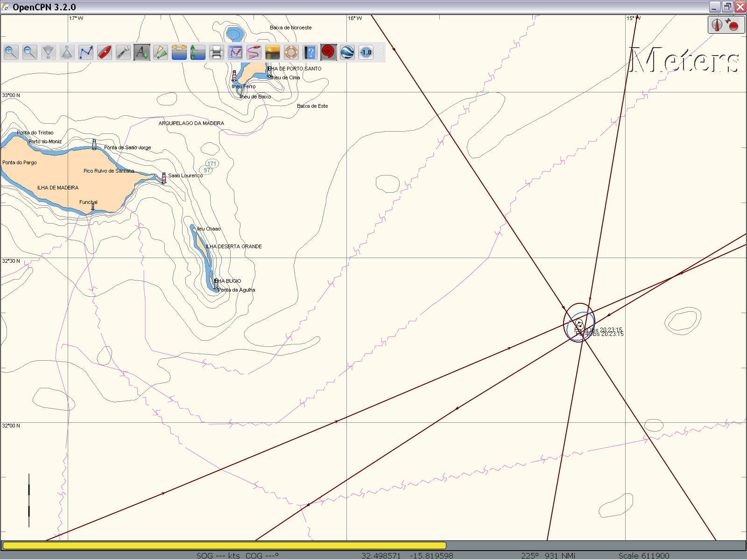Open Toolbox settings with wrench icon
This screenshot has height=560, width=747.
(x=123, y=52)
